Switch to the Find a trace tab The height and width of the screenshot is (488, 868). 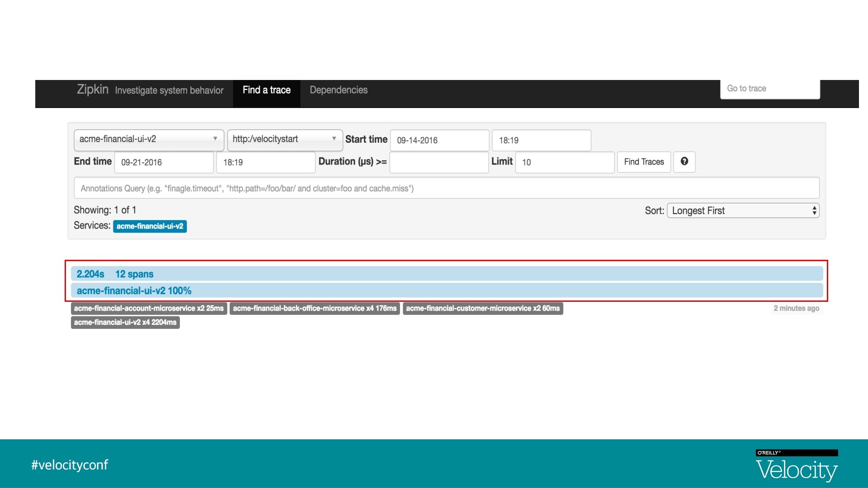coord(266,90)
